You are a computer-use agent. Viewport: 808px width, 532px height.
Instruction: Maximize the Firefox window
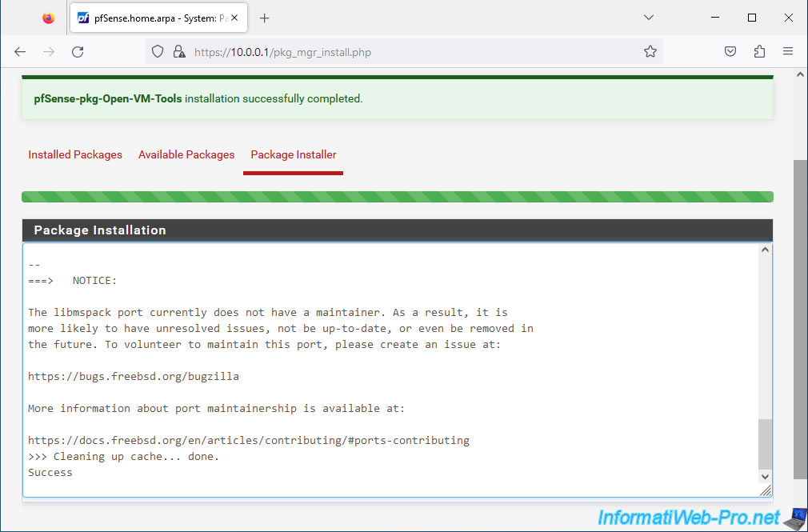[x=752, y=18]
